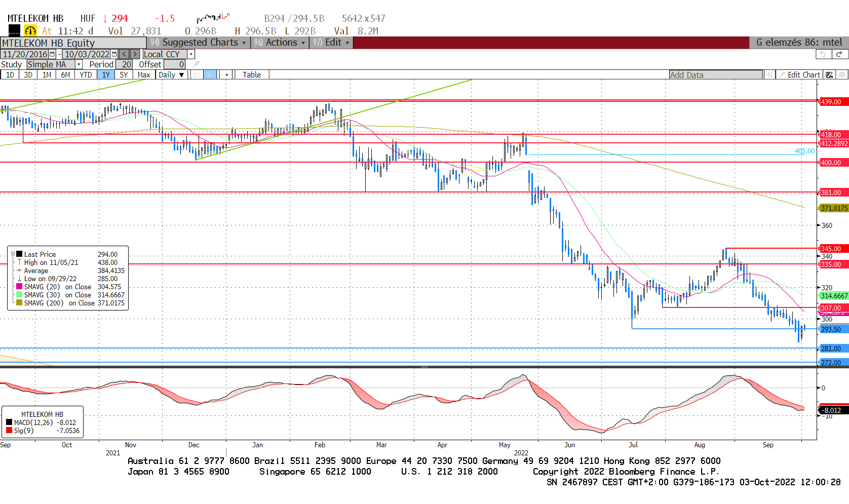Click the Offset value field

174,64
